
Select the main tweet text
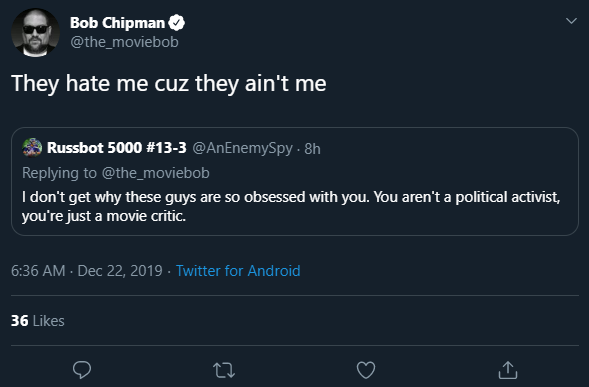(x=169, y=83)
